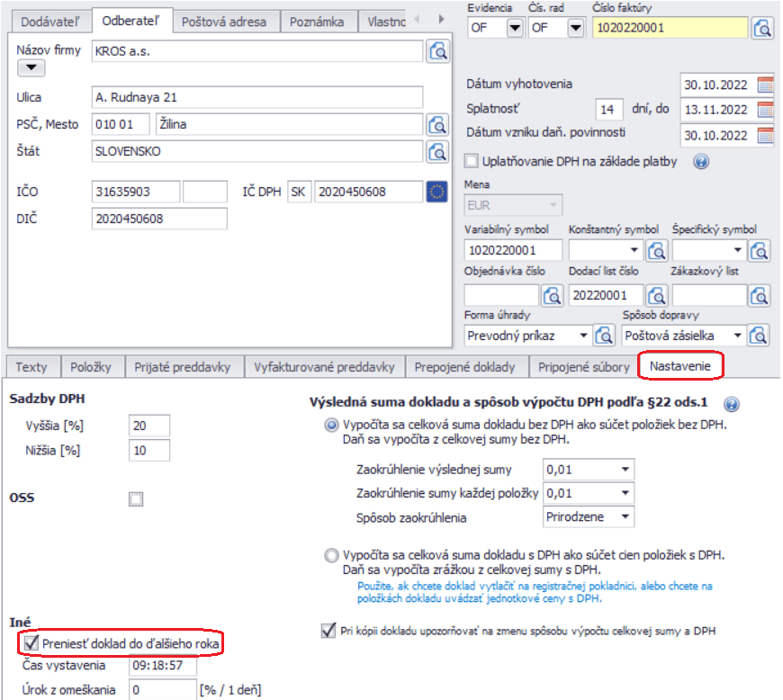The height and width of the screenshot is (700, 783).
Task: Click lookup icon next to Dodací list číslo
Action: click(x=657, y=295)
